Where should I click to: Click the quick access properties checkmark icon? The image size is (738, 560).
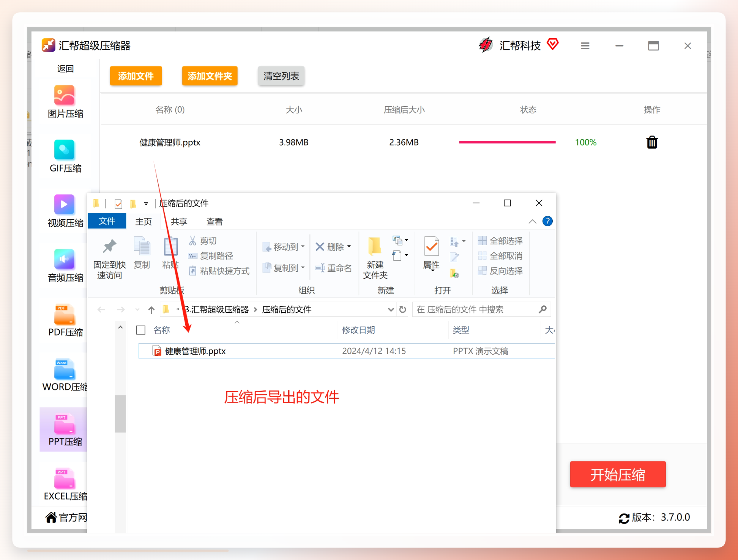tap(118, 204)
